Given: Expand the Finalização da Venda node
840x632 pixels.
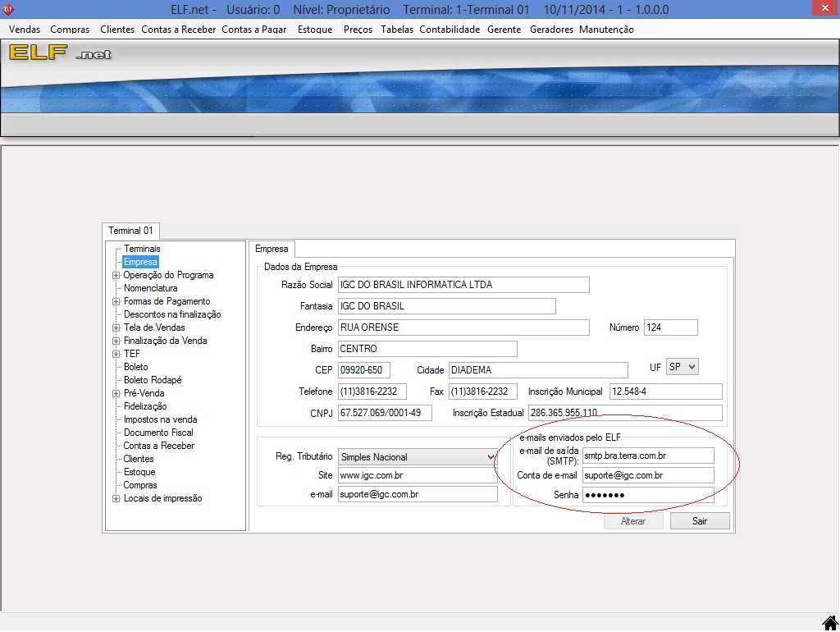Looking at the screenshot, I should tap(116, 341).
